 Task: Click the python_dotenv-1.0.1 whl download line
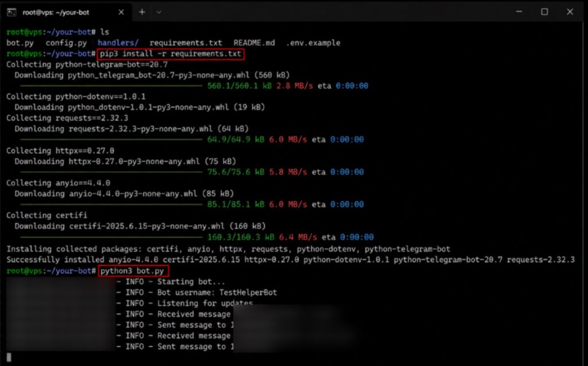tap(140, 107)
